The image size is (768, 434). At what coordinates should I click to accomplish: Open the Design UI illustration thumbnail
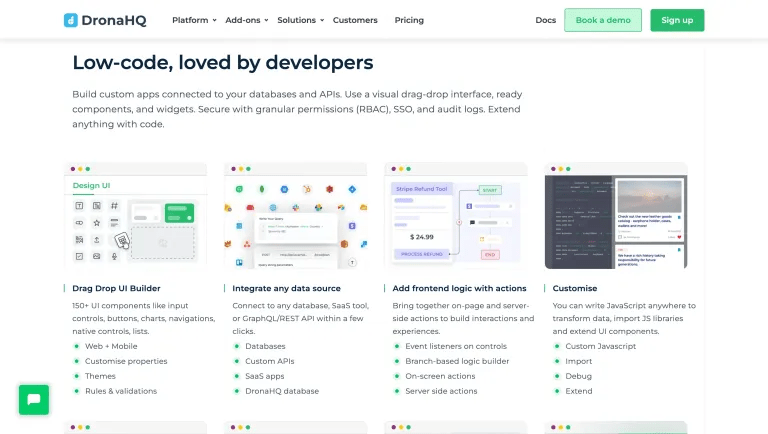pyautogui.click(x=136, y=216)
